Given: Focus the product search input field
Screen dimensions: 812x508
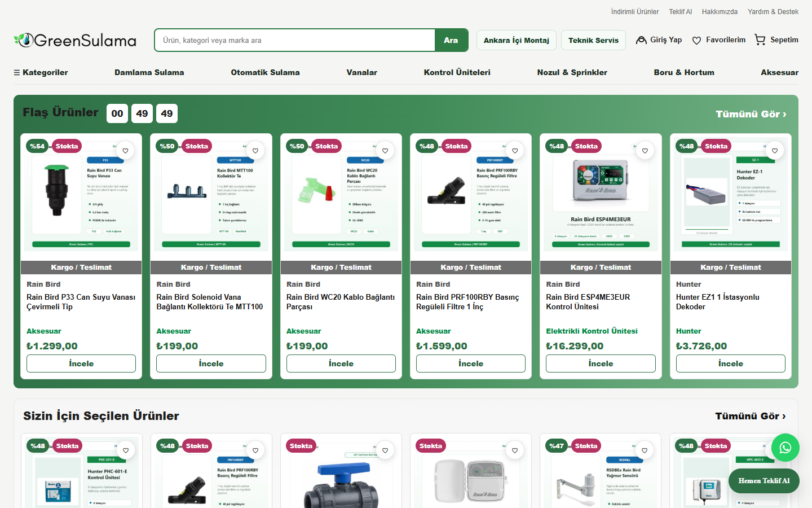Looking at the screenshot, I should pyautogui.click(x=294, y=40).
